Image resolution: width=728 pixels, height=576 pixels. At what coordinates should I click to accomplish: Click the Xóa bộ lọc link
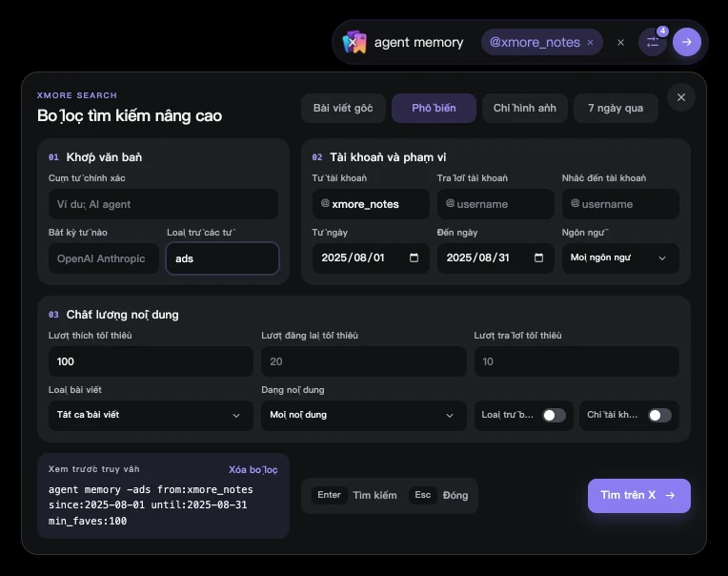coord(253,469)
